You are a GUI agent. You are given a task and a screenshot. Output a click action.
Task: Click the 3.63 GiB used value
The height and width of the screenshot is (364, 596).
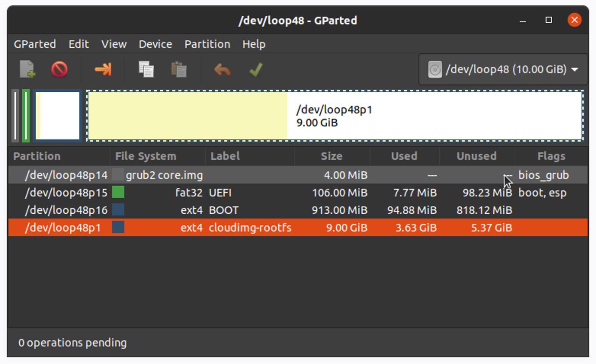point(416,227)
